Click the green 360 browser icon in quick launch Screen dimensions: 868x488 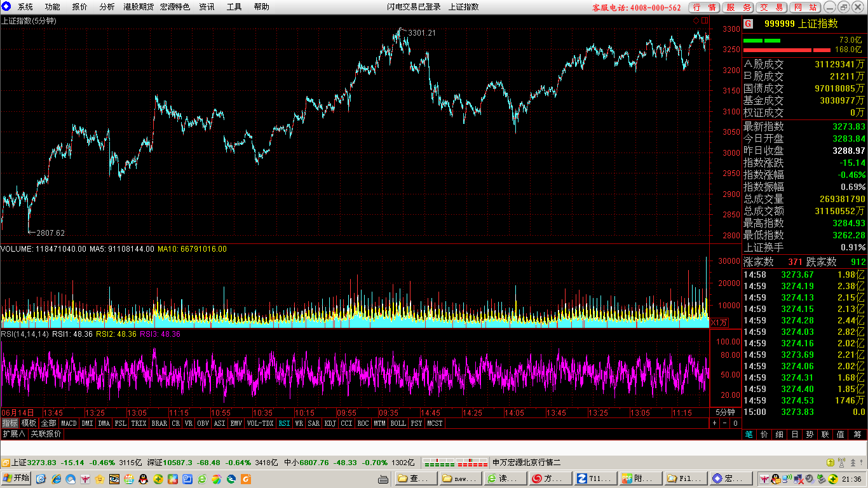click(202, 478)
